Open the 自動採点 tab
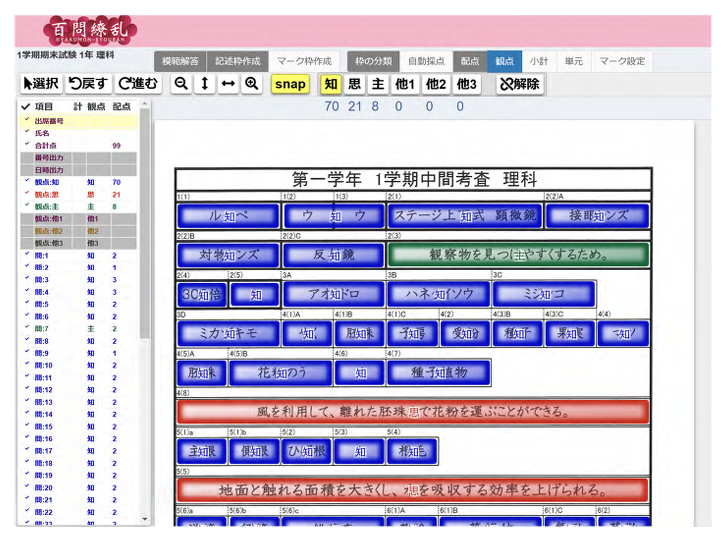This screenshot has width=723, height=556. (426, 61)
